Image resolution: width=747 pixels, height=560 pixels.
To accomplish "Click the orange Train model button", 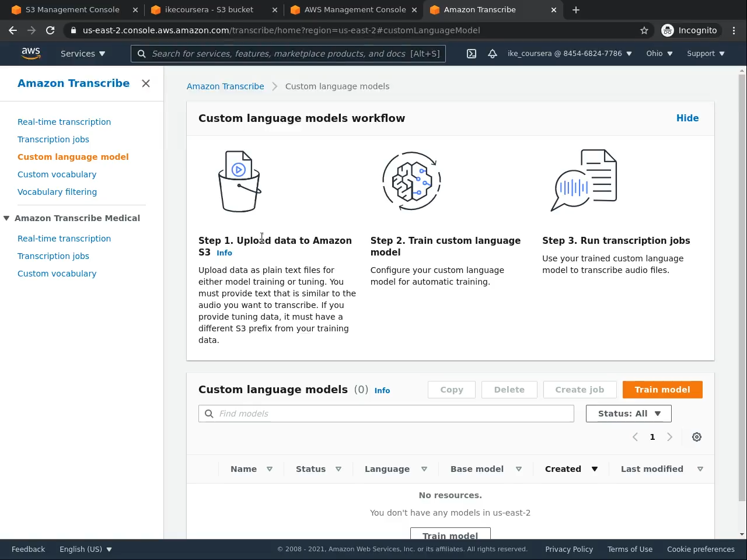I will (662, 390).
